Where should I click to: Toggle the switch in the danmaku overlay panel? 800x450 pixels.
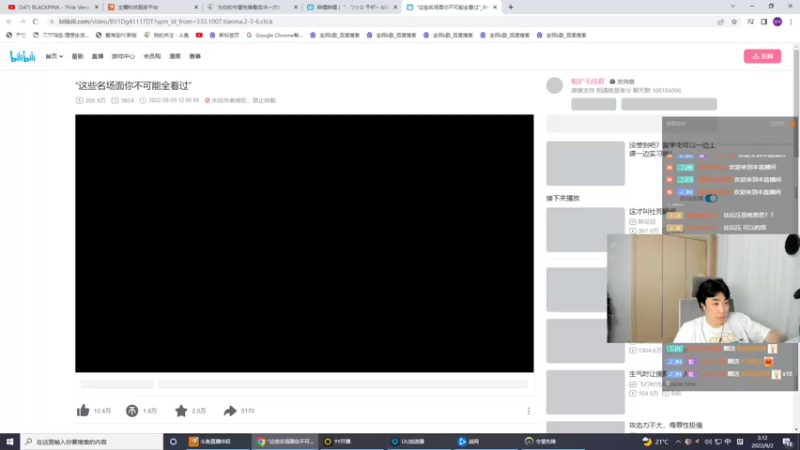pos(711,198)
